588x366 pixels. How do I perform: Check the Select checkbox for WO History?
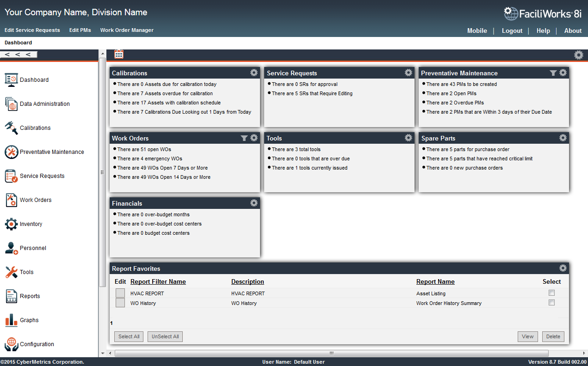tap(551, 303)
